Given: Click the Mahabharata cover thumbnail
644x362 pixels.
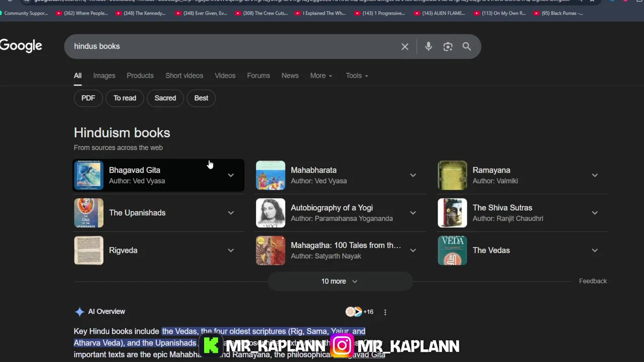Looking at the screenshot, I should pyautogui.click(x=271, y=175).
